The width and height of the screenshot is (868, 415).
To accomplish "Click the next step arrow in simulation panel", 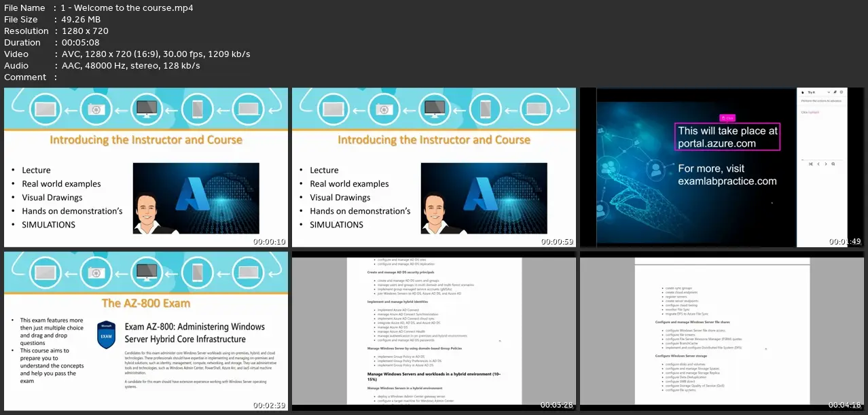I will pos(826,164).
